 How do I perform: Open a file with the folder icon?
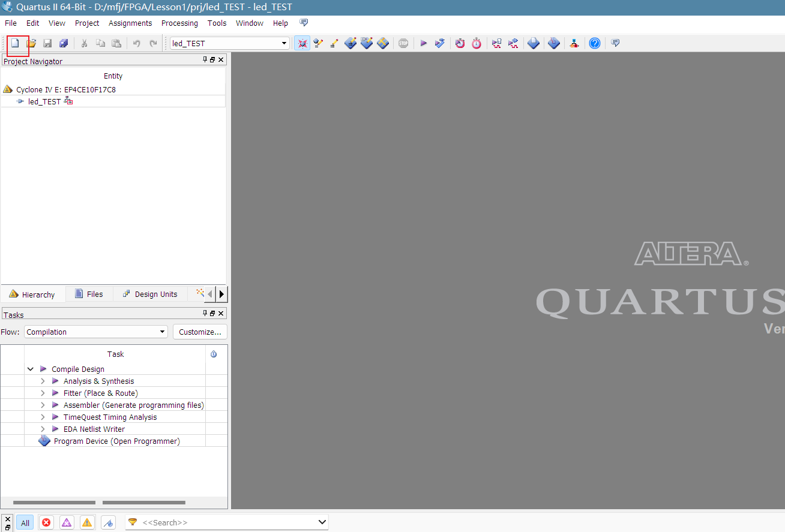click(31, 43)
